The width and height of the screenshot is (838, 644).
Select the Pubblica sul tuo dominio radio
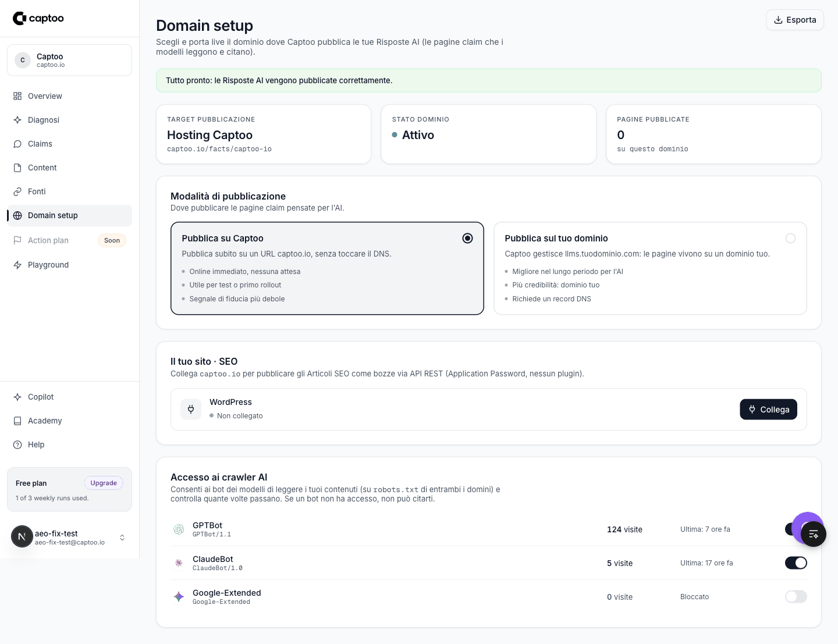click(790, 238)
